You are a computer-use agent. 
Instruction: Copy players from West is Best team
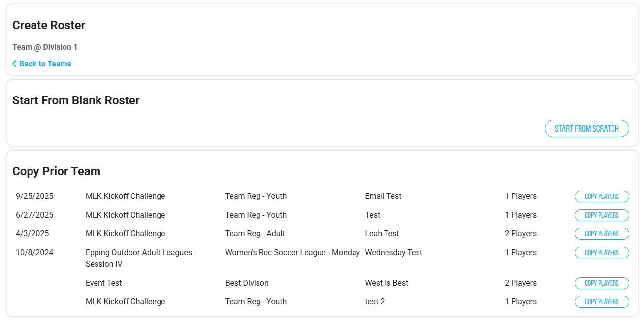[601, 283]
